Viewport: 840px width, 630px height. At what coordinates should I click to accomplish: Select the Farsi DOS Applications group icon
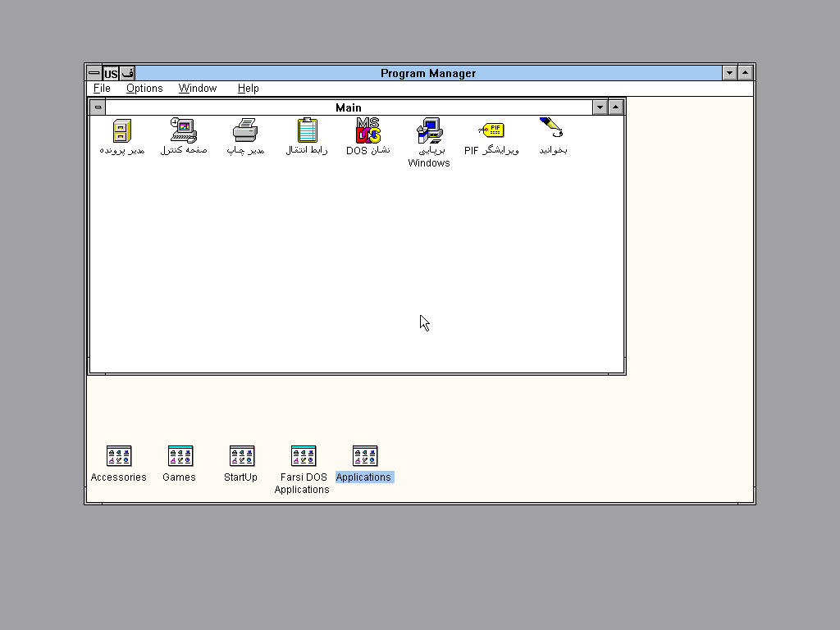pyautogui.click(x=304, y=456)
